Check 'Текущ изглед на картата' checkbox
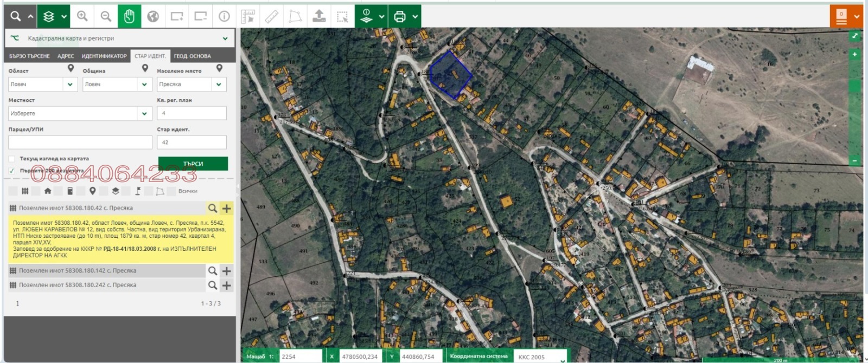Screen dimensions: 868x363 pyautogui.click(x=12, y=159)
